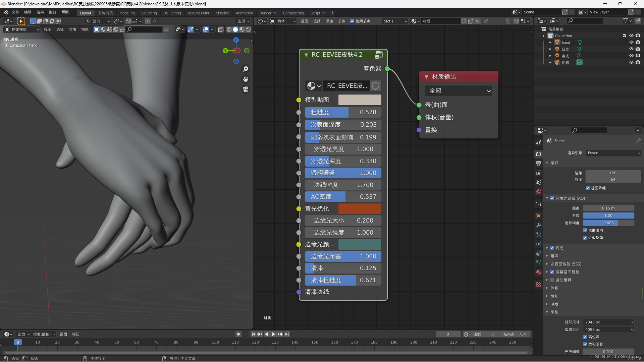The width and height of the screenshot is (644, 362).
Task: Pin the node editor with the pin icon
Action: click(x=486, y=21)
